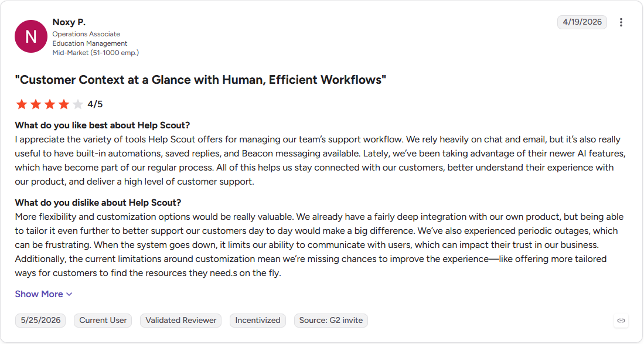This screenshot has width=644, height=344.
Task: Click the Noxy P. avatar circle
Action: 31,36
